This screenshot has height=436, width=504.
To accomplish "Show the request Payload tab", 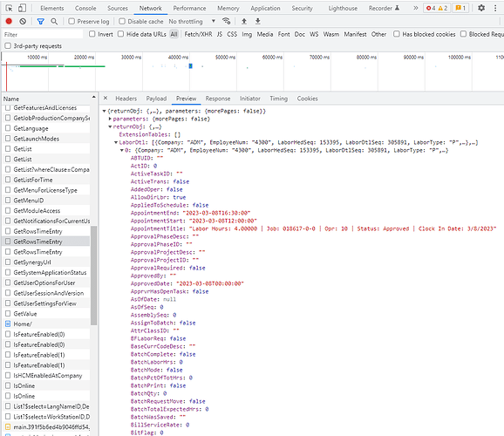I will [156, 99].
